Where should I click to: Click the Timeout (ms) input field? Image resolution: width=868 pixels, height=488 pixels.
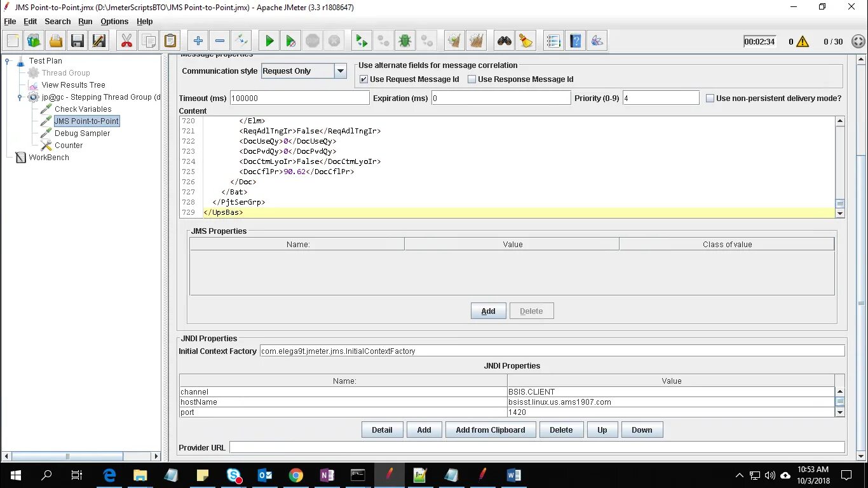pyautogui.click(x=299, y=98)
